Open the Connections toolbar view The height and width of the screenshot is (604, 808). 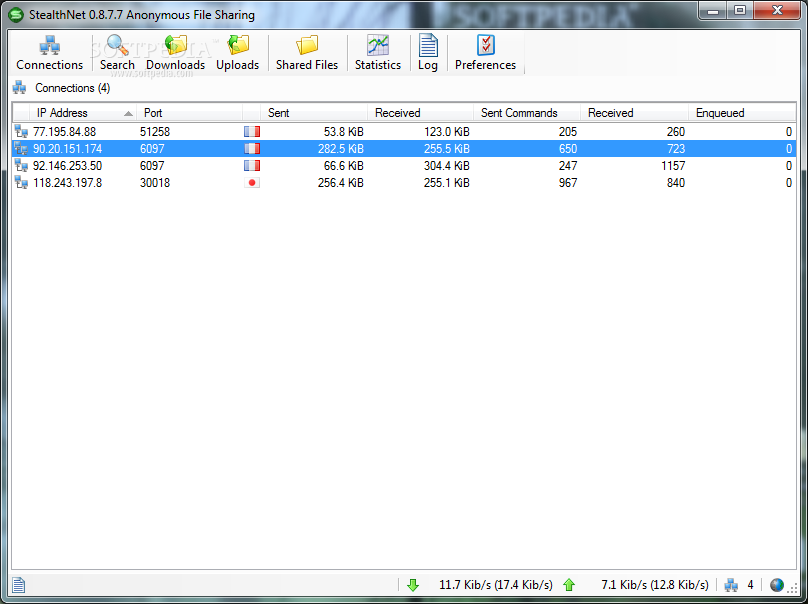49,53
